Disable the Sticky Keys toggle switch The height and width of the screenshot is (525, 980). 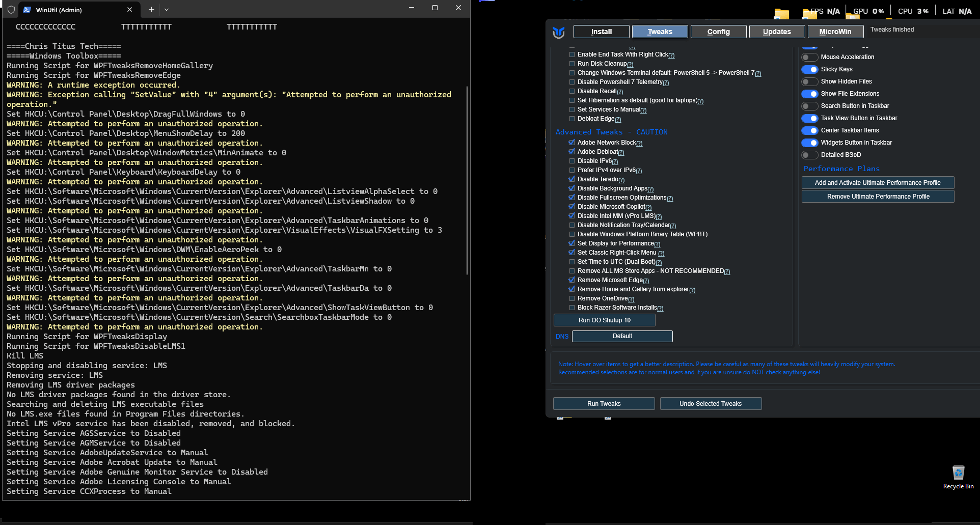click(809, 69)
